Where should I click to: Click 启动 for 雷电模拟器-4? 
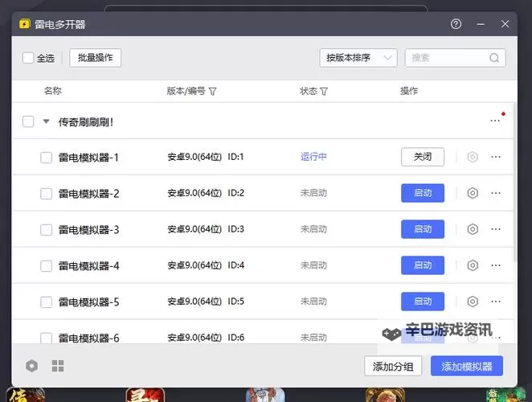coord(423,265)
